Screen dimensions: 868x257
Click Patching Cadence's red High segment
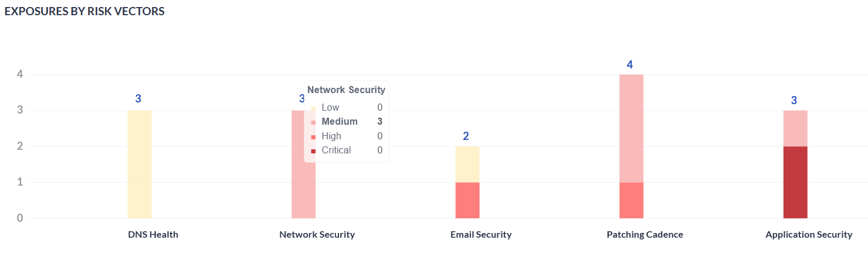[x=631, y=200]
